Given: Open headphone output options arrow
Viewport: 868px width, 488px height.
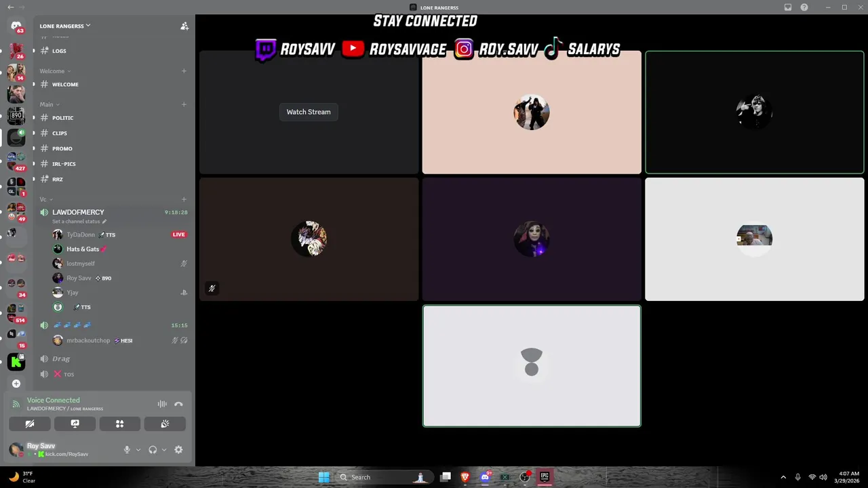Looking at the screenshot, I should pyautogui.click(x=164, y=449).
